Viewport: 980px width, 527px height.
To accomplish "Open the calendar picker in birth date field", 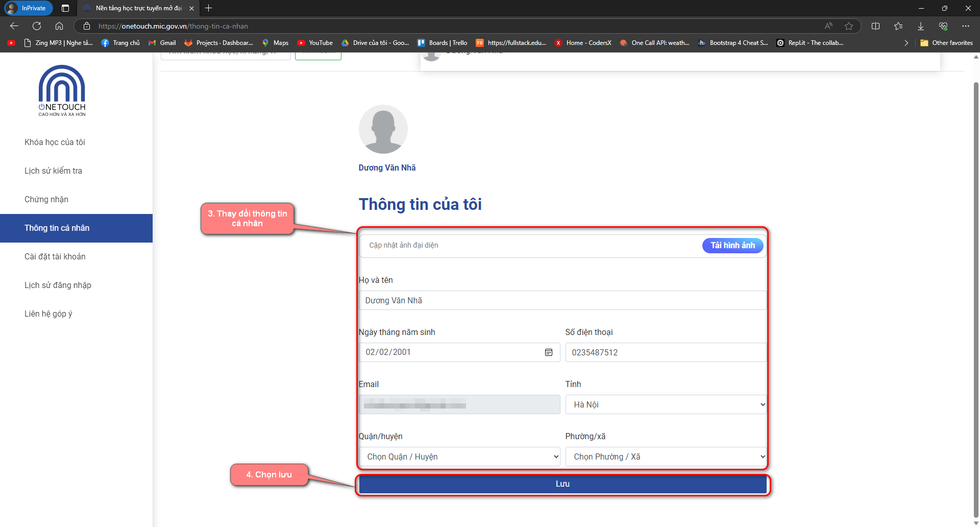I will click(x=549, y=352).
